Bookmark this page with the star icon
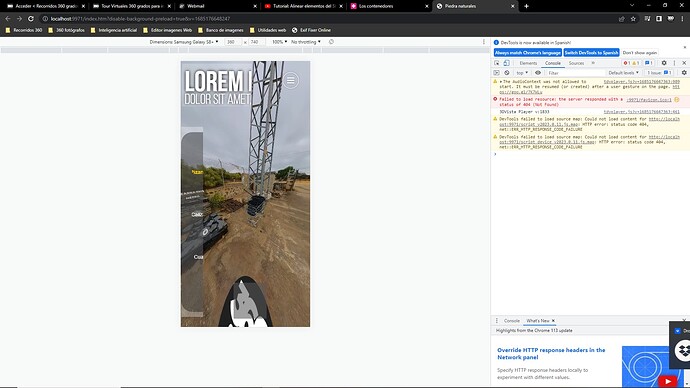 pyautogui.click(x=633, y=19)
